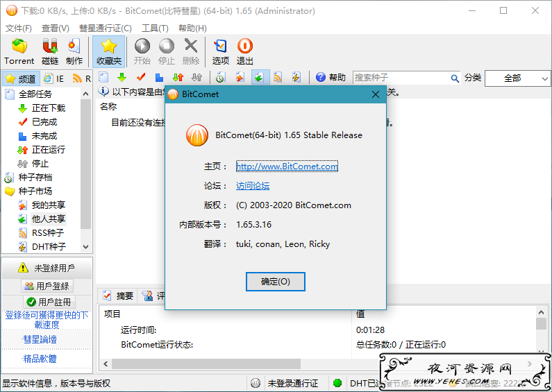The image size is (552, 392).
Task: Click the gray stopped arrows icon in secondary toolbar
Action: click(x=196, y=77)
